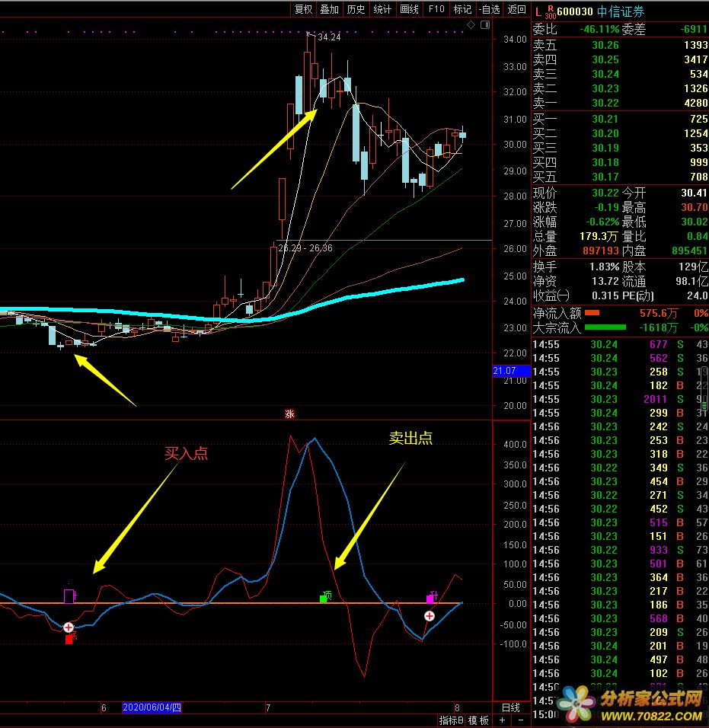Viewport: 709px width, 728px height.
Task: Open the 日线 period selector
Action: point(511,707)
